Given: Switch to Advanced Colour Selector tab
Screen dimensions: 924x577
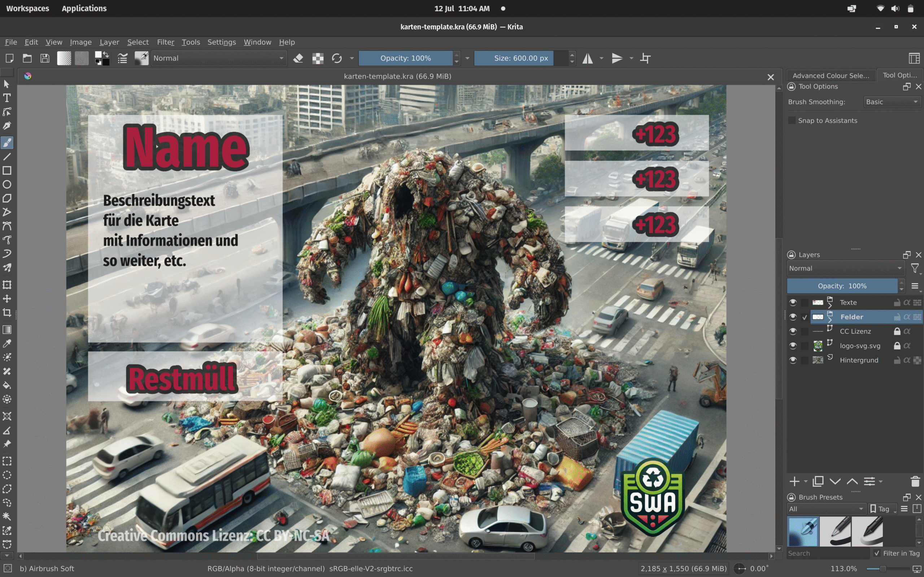Looking at the screenshot, I should point(831,76).
